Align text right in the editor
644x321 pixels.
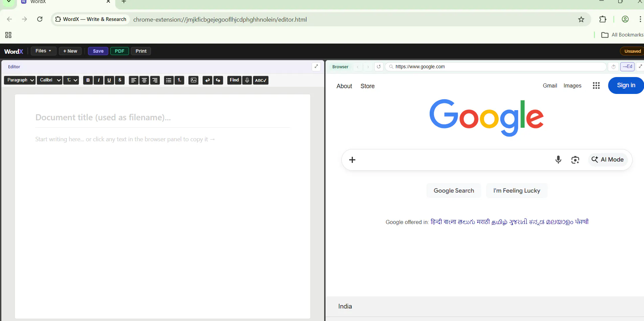pyautogui.click(x=155, y=80)
